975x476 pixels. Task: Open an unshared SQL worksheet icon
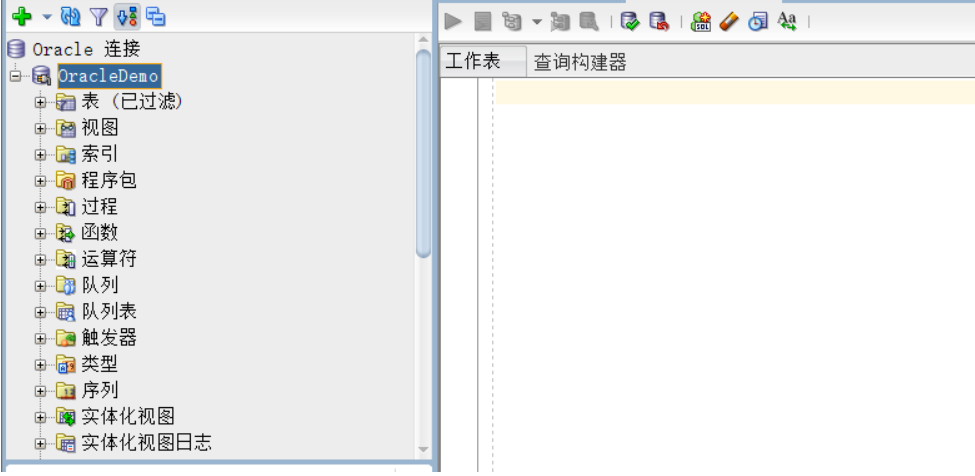701,22
